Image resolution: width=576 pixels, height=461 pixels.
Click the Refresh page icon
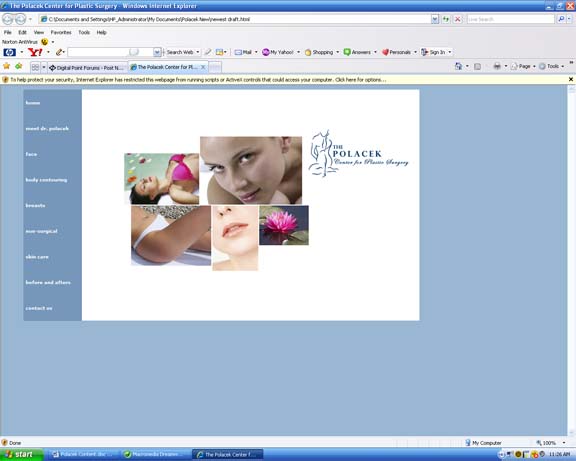(x=446, y=19)
